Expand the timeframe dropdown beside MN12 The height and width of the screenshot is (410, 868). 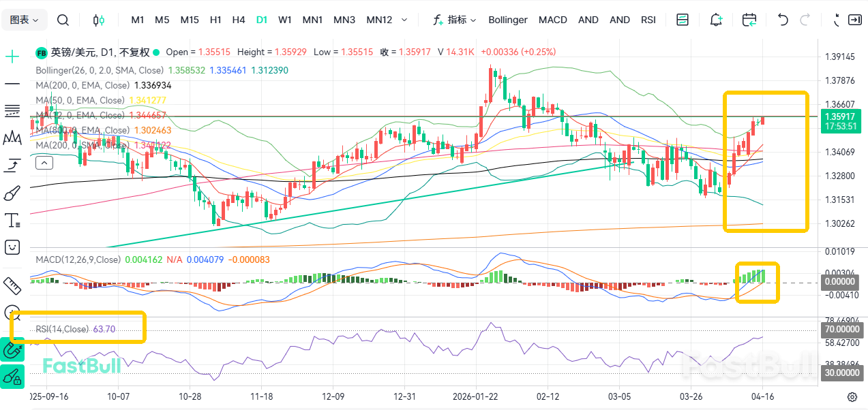(404, 20)
